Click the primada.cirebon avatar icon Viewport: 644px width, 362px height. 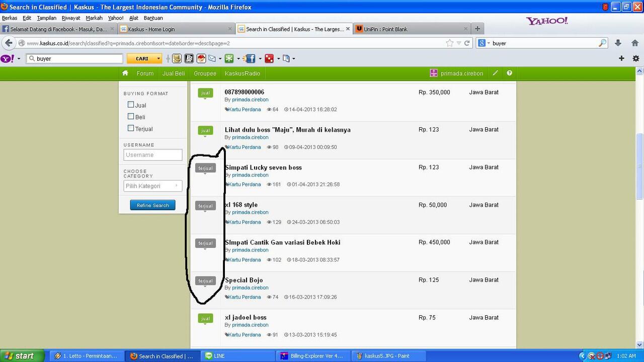[x=434, y=73]
